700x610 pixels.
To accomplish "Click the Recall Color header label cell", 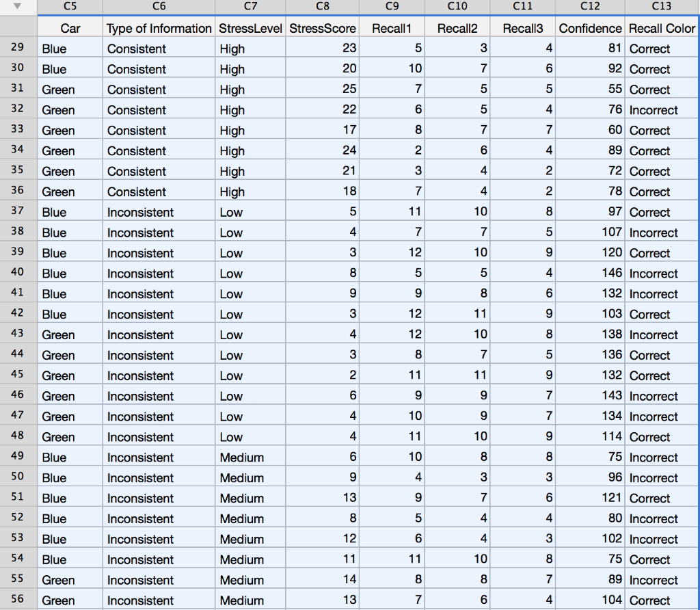I will pos(662,28).
